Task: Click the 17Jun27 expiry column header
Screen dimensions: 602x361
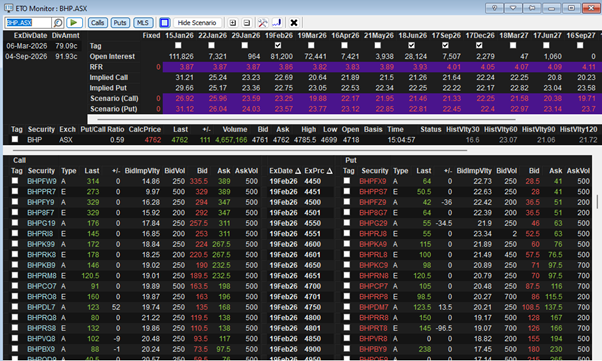Action: click(x=547, y=35)
